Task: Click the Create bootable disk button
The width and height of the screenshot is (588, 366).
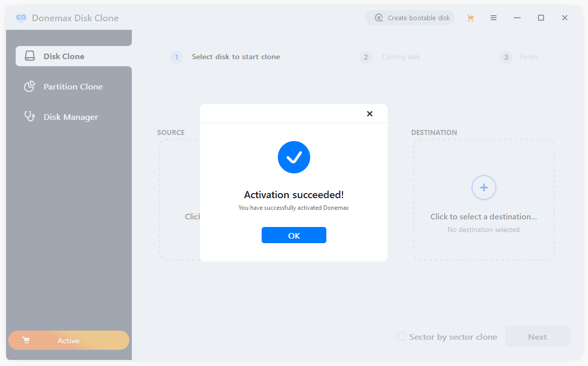Action: 410,18
